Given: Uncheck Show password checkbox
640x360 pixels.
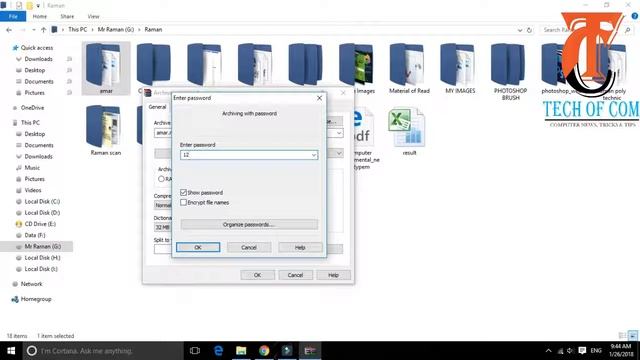Looking at the screenshot, I should coord(183,192).
